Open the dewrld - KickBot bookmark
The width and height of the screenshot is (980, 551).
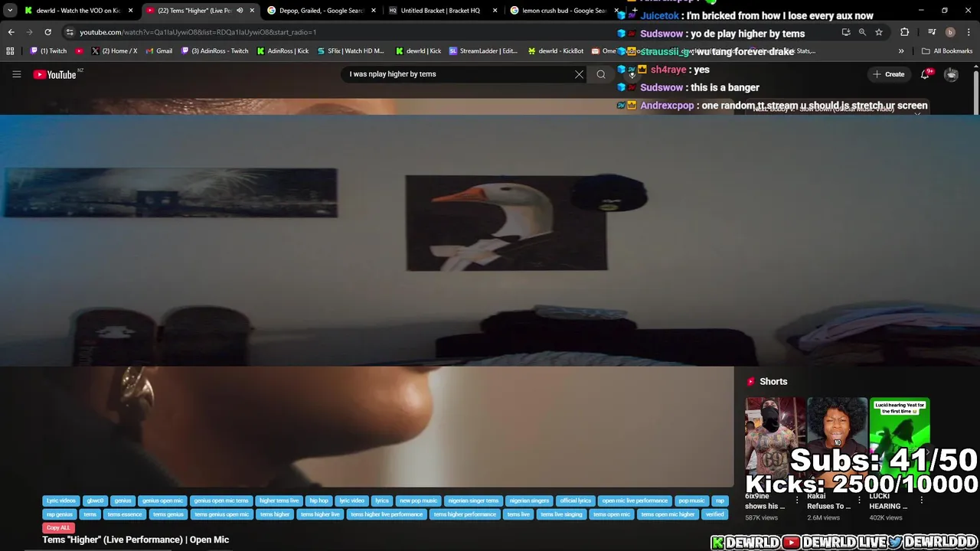coord(556,51)
